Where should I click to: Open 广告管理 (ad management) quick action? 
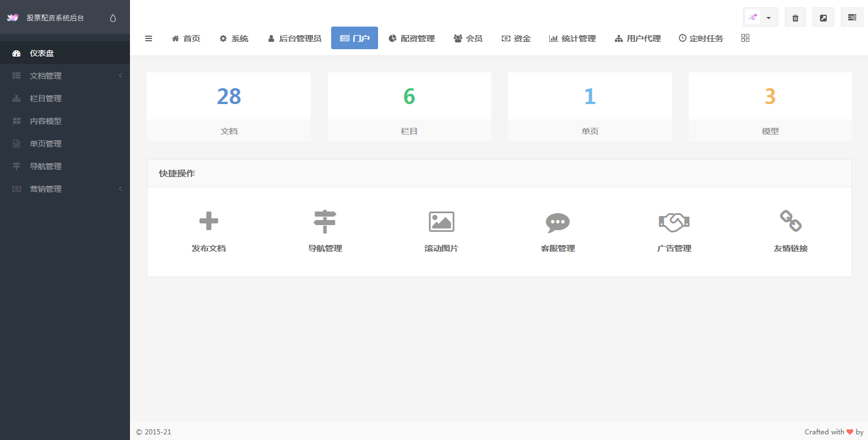[x=674, y=229]
